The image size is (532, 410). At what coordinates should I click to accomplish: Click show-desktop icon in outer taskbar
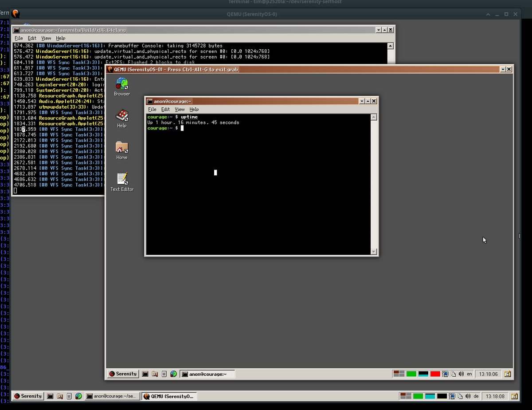(x=514, y=396)
